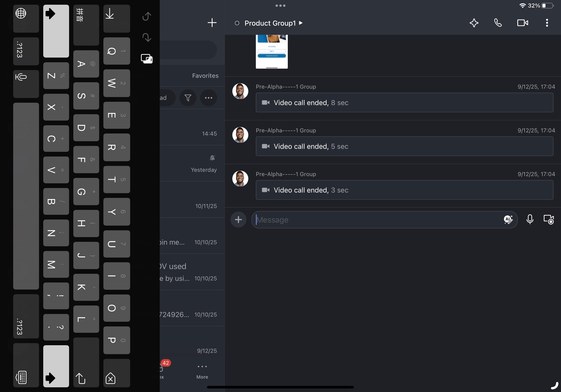
Task: Start an audio call with phone icon
Action: click(498, 23)
